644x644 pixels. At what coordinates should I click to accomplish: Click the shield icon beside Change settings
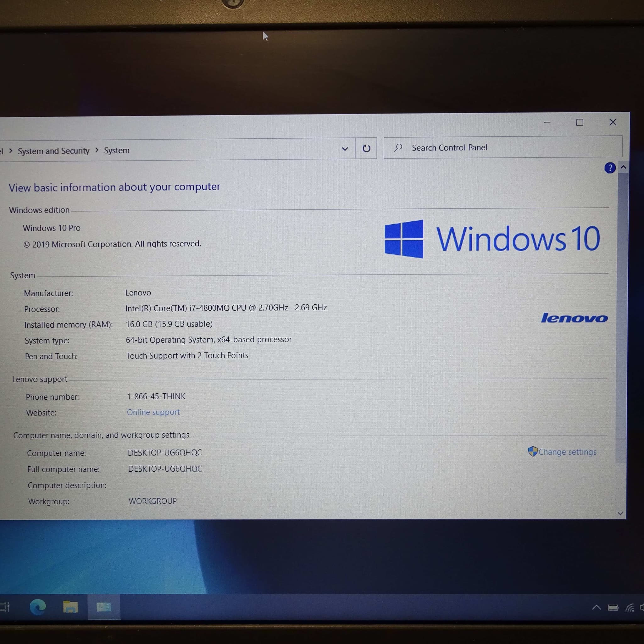click(x=533, y=451)
